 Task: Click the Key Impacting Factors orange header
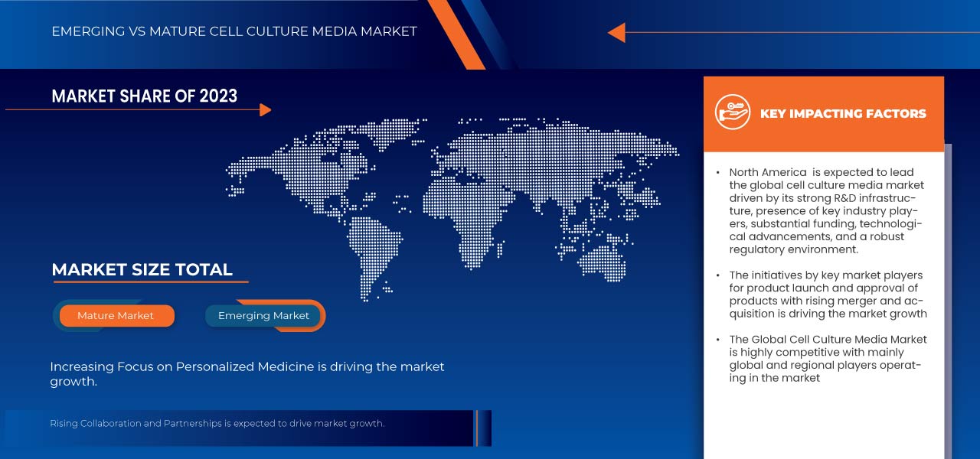(x=842, y=114)
